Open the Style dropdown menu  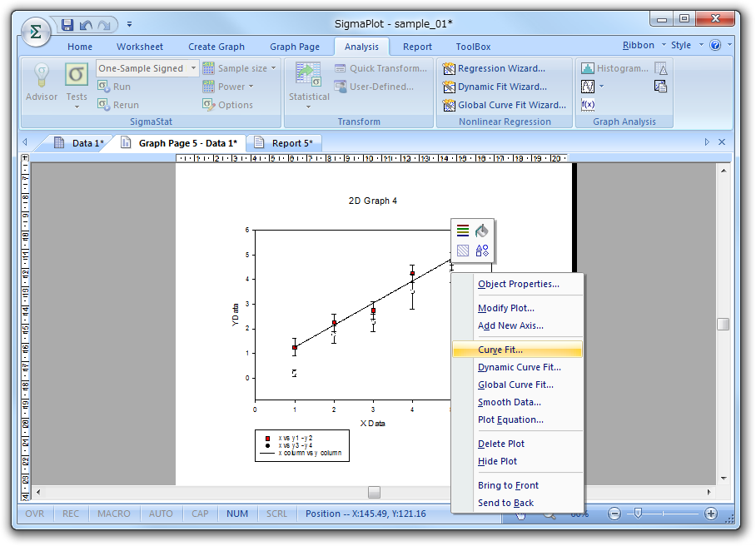pos(687,45)
